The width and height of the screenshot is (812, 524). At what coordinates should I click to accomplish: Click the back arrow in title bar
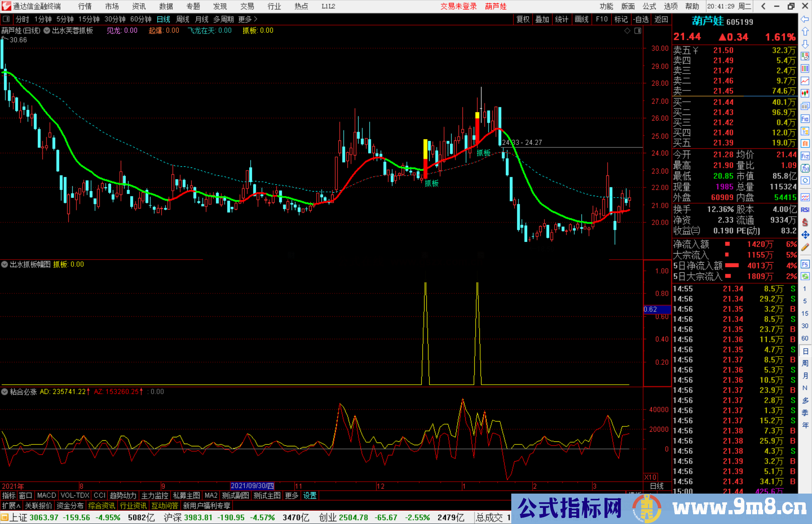(x=763, y=6)
